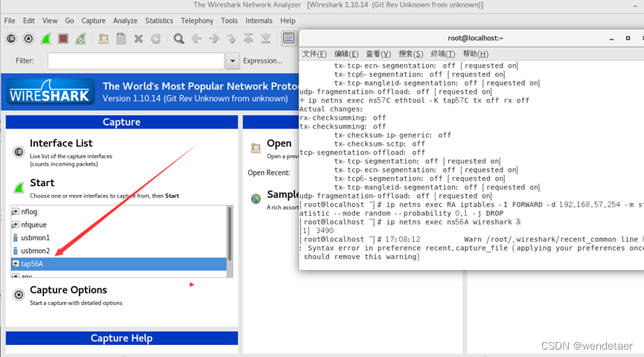Image resolution: width=644 pixels, height=357 pixels.
Task: Open the interface list toolbar icon
Action: coord(11,39)
